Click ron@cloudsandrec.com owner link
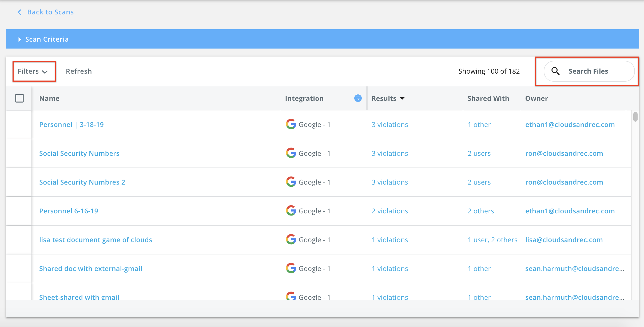This screenshot has width=644, height=327. click(564, 153)
